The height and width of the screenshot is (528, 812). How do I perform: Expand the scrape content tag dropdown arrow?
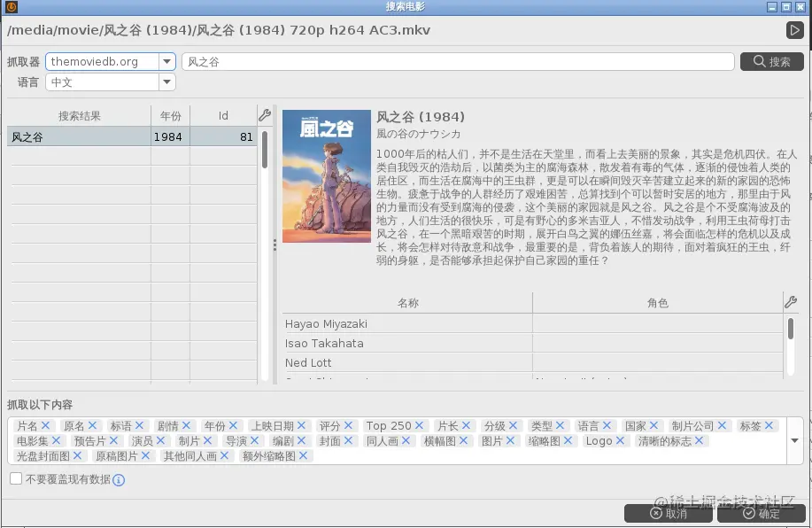point(794,440)
